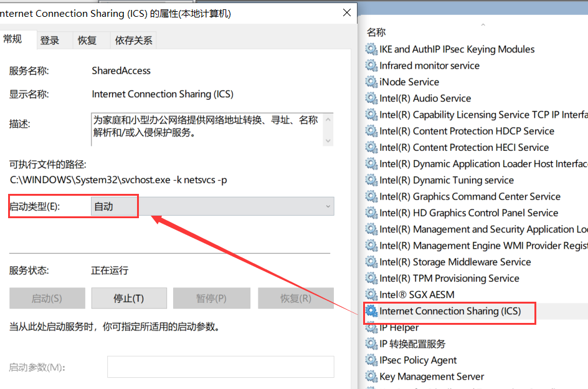Click the description box scroll down arrow
588x389 pixels.
click(x=328, y=141)
